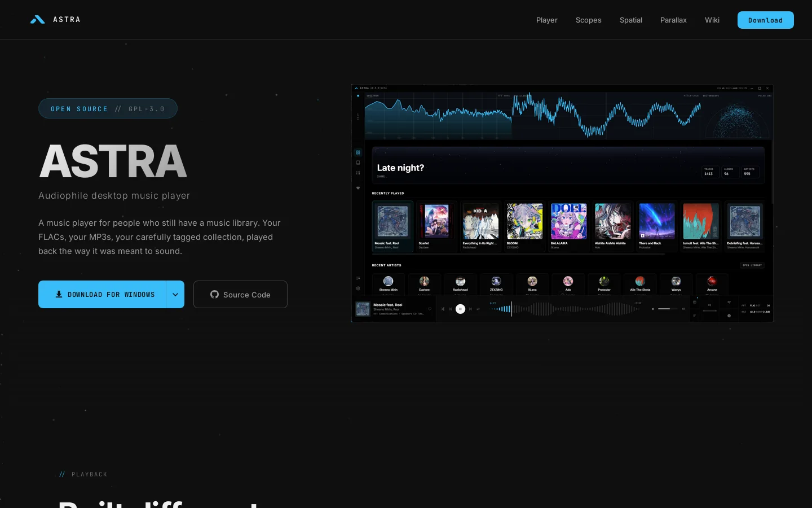Favorite the now-playing Mosaic track with the heart
This screenshot has height=508, width=812.
430,309
